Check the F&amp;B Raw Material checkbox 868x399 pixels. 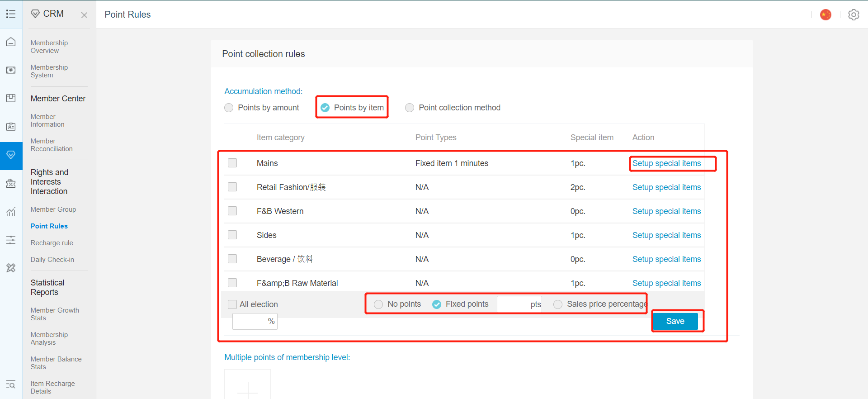tap(232, 283)
